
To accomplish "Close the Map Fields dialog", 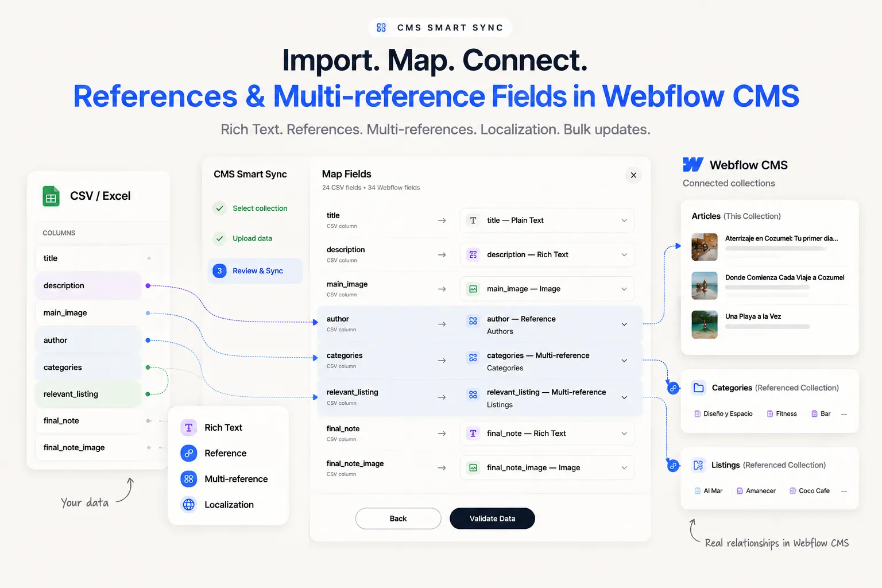I will pyautogui.click(x=633, y=175).
